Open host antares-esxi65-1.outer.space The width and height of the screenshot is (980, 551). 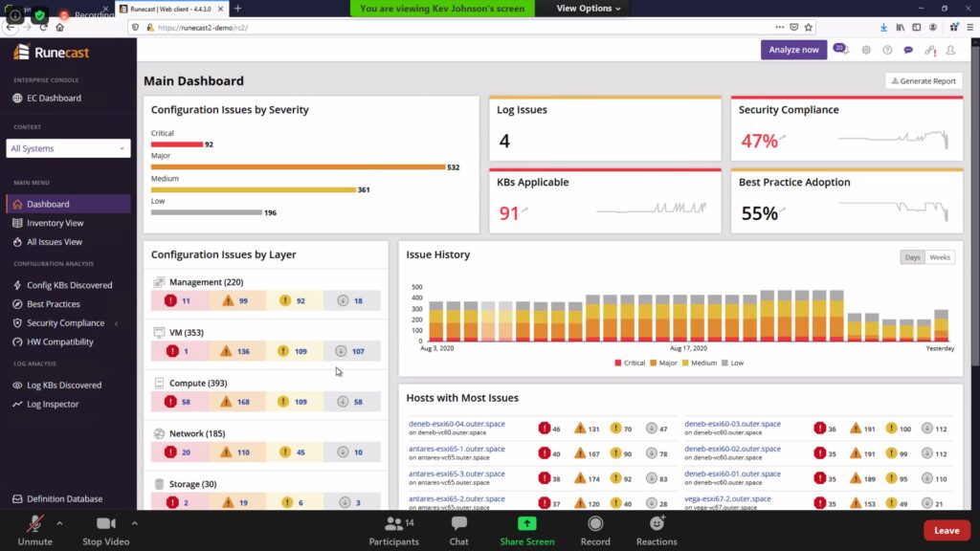[457, 449]
